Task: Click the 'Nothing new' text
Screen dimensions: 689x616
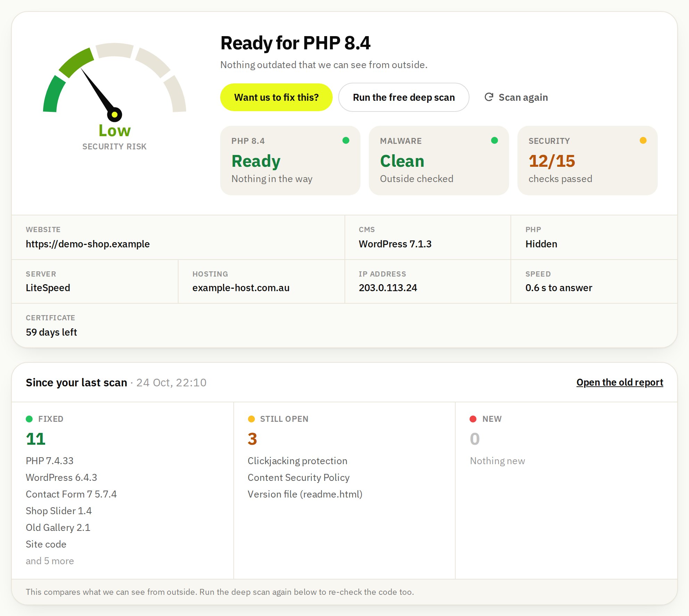Action: click(x=497, y=461)
